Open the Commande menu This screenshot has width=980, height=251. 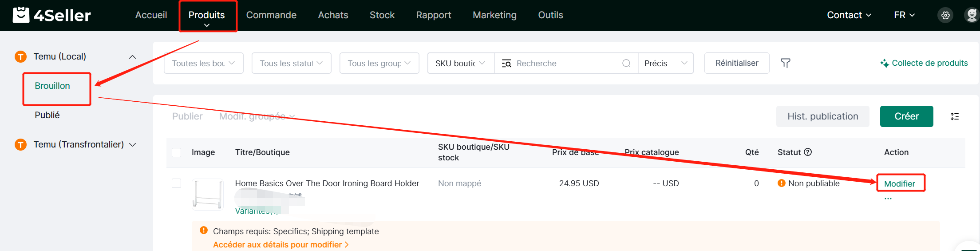pyautogui.click(x=271, y=15)
